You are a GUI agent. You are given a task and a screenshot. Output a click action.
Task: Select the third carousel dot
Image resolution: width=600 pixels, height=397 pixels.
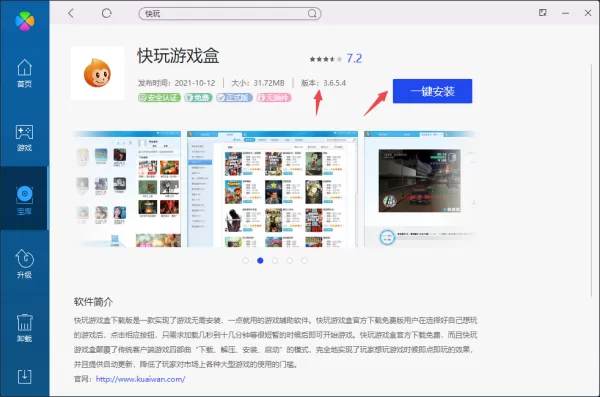(x=275, y=261)
